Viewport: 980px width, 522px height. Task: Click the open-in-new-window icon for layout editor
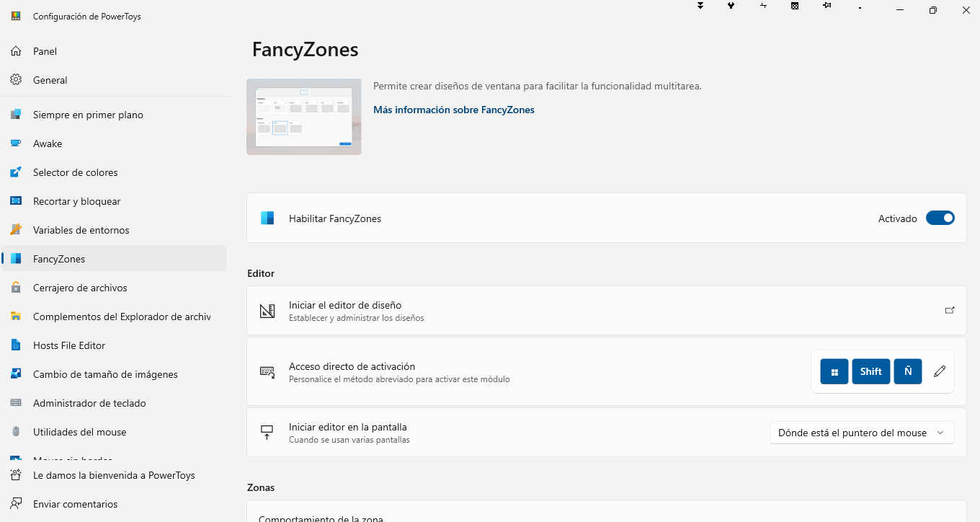click(949, 310)
